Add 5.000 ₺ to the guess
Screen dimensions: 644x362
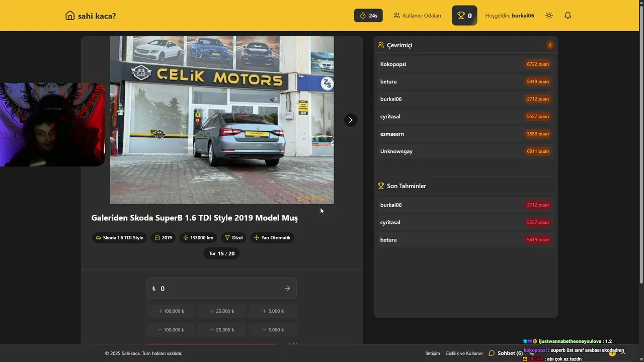pyautogui.click(x=273, y=311)
